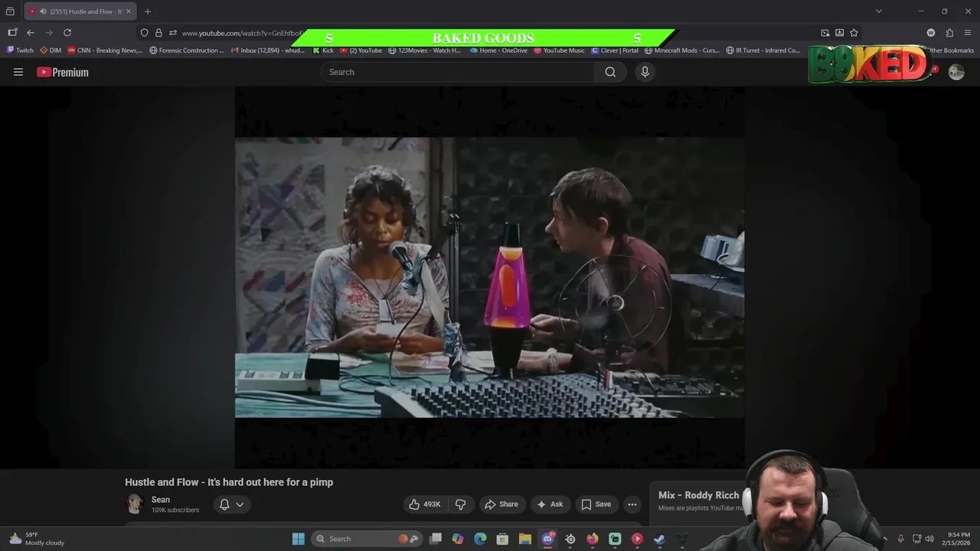
Task: Go back in browser history
Action: click(x=31, y=33)
